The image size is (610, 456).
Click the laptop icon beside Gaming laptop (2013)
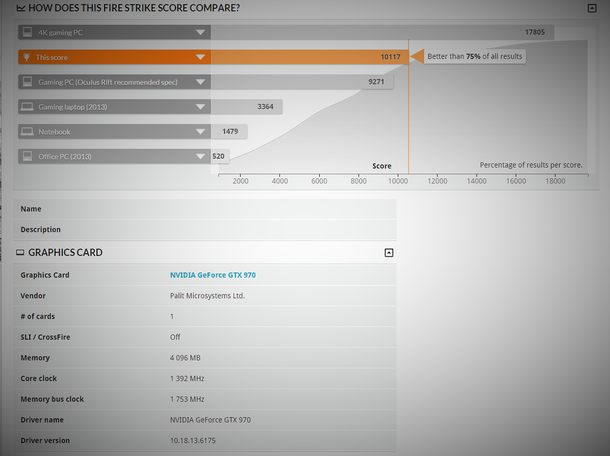click(x=27, y=107)
